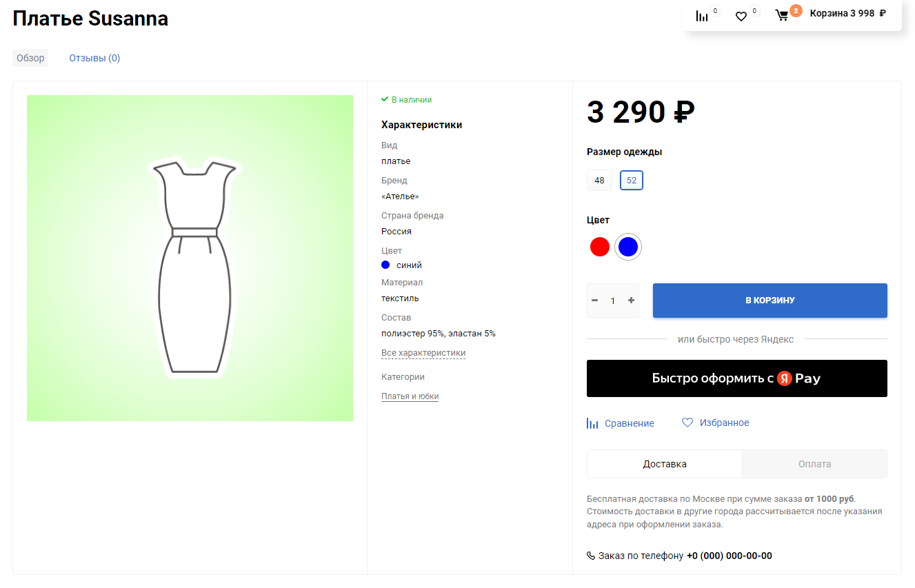This screenshot has width=915, height=588.
Task: Select clothing size 52
Action: (x=632, y=181)
